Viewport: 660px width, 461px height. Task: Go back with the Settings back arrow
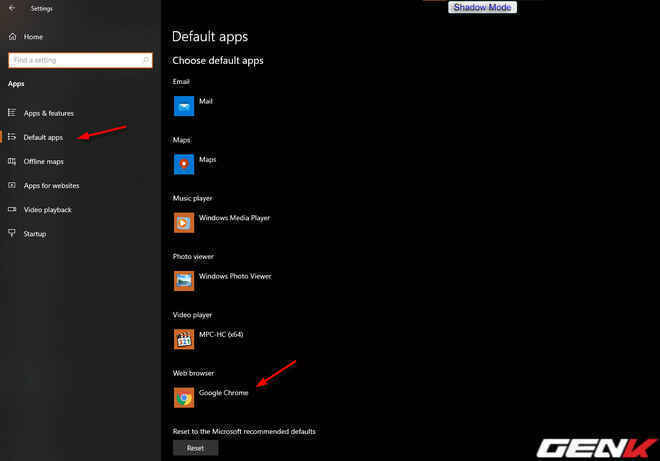[12, 8]
